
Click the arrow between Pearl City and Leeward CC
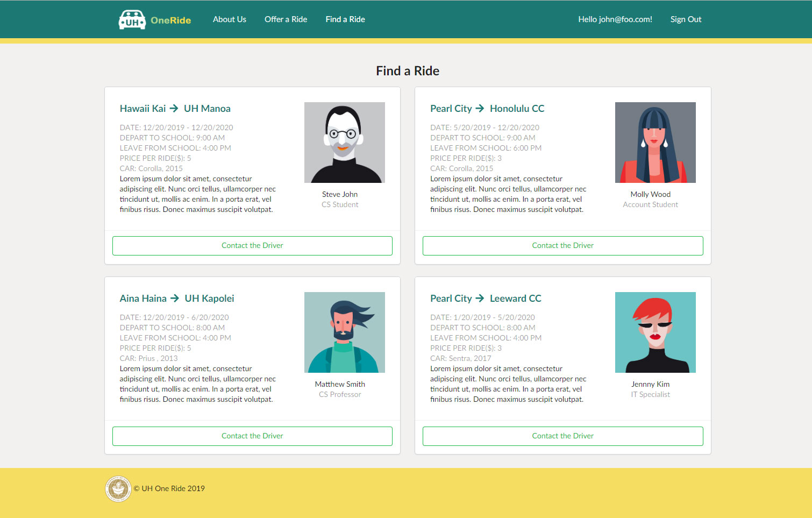[480, 299]
